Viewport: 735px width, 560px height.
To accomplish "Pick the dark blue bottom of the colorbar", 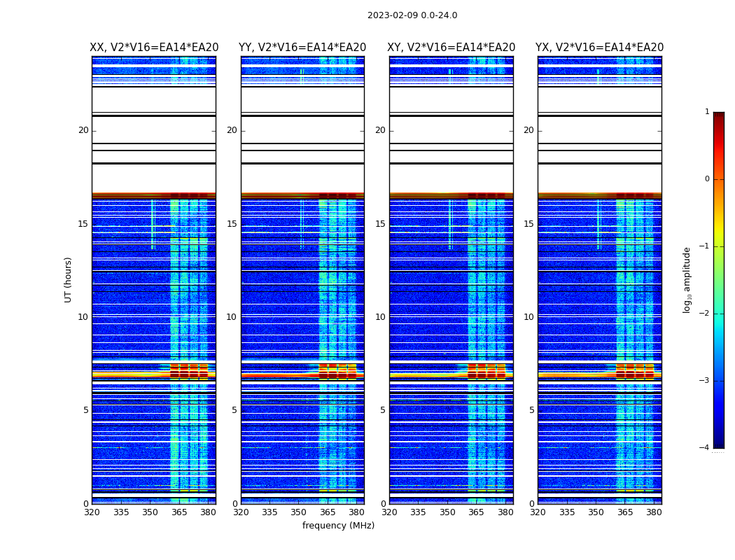I will point(718,443).
